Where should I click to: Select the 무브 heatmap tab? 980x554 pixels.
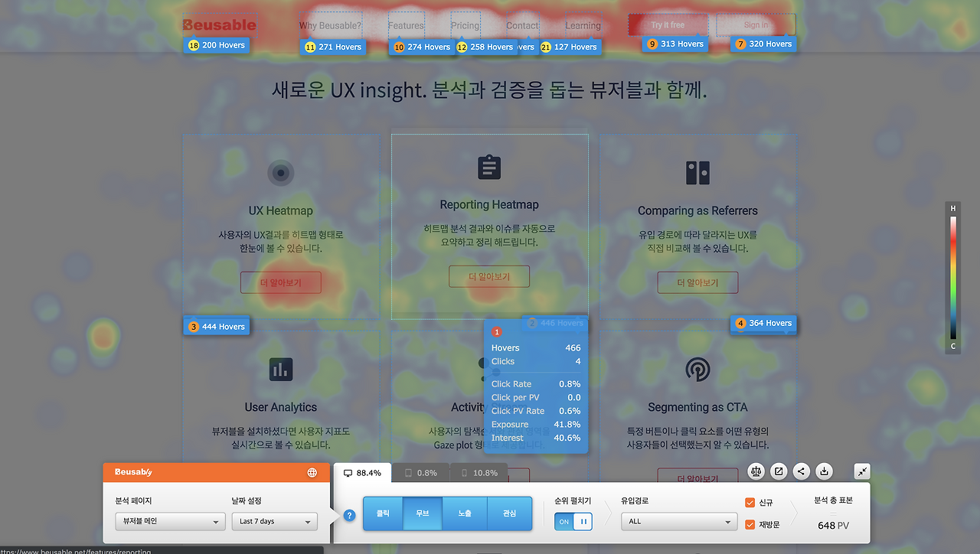coord(423,513)
